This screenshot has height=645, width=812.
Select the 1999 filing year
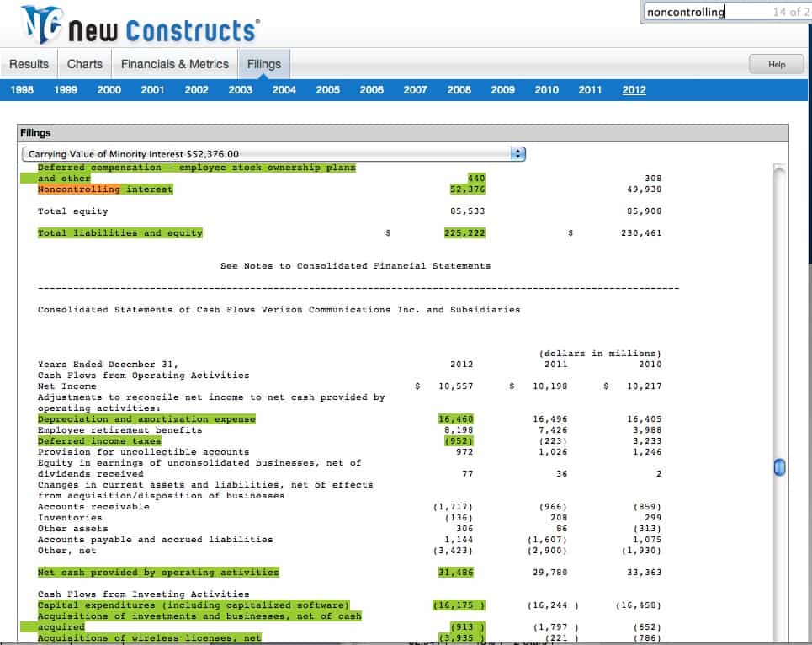[x=66, y=90]
